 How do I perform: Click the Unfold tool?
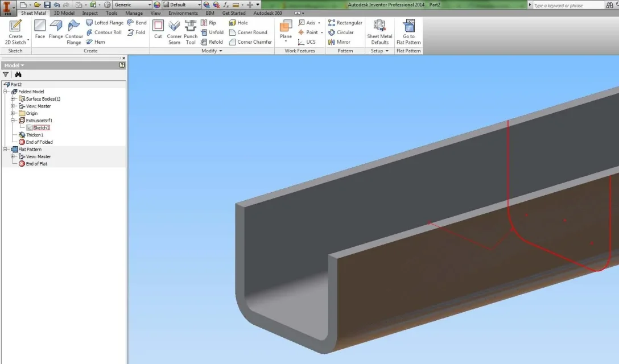tap(212, 32)
